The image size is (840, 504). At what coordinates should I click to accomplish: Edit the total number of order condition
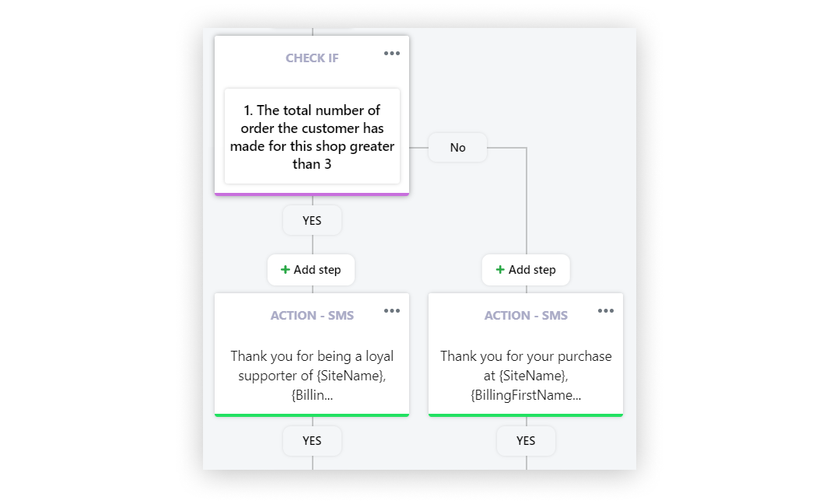point(312,137)
